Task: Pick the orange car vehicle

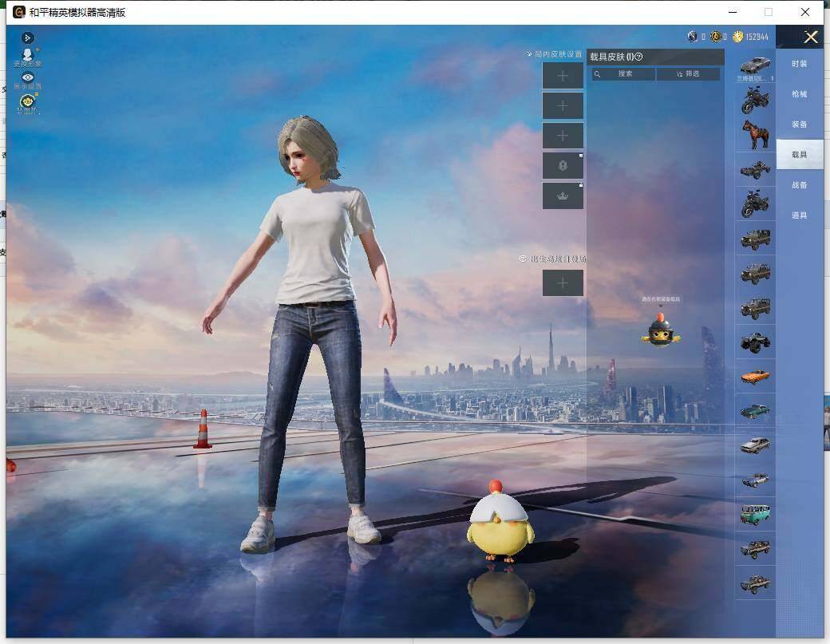Action: [755, 377]
